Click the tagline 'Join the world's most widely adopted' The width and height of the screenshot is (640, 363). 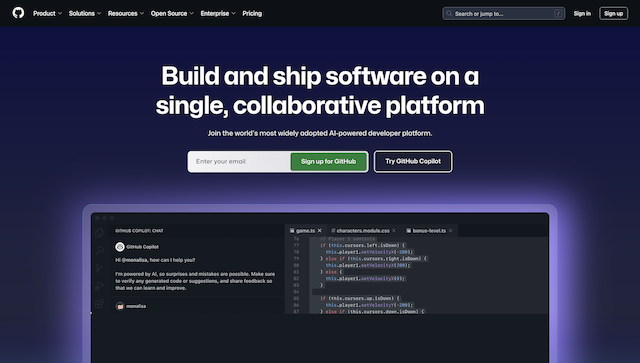[268, 133]
